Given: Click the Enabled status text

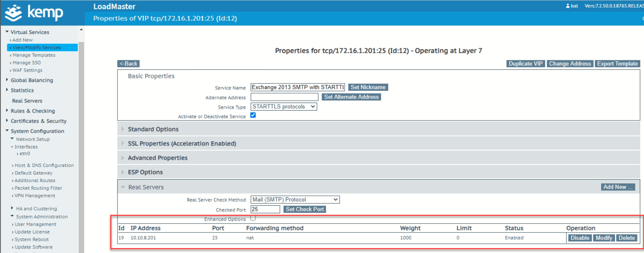Looking at the screenshot, I should click(514, 238).
